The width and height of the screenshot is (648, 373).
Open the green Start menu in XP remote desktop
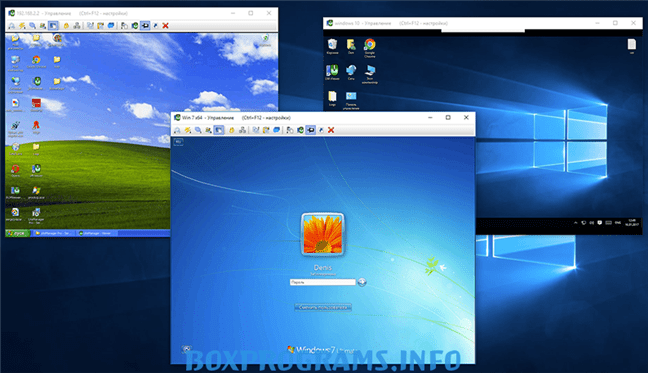(17, 233)
